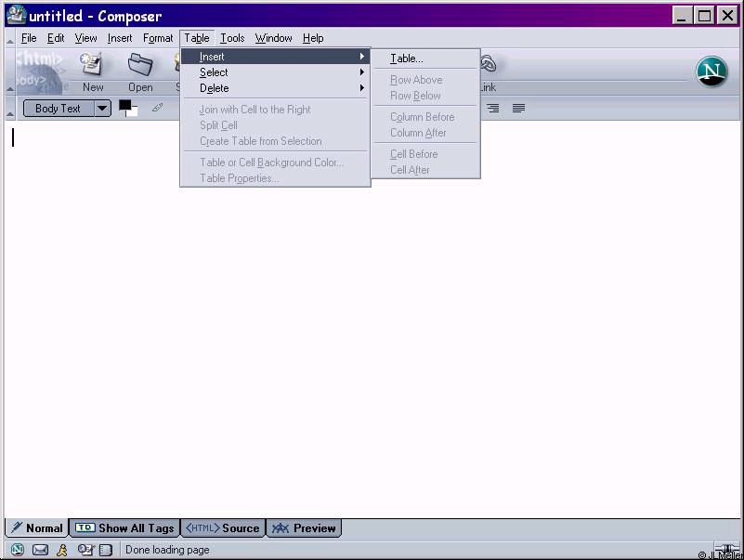Viewport: 744px width, 560px height.
Task: Open the Format menu
Action: click(158, 38)
